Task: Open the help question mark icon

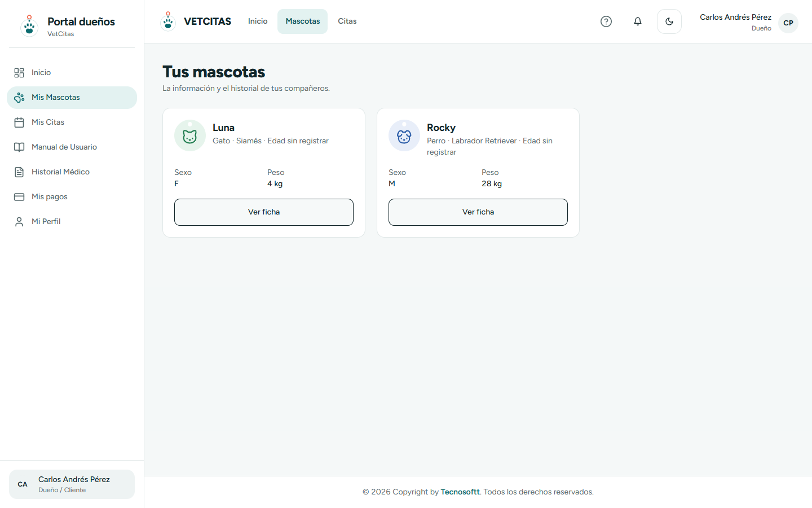Action: [x=606, y=21]
